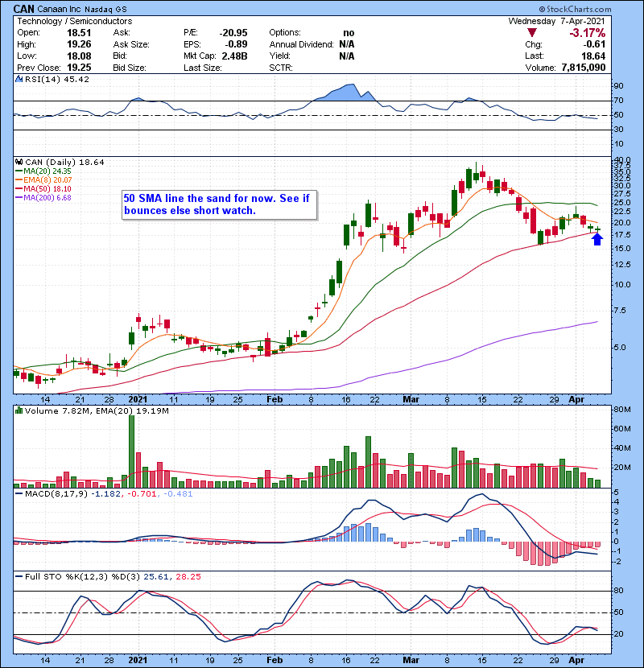Click the 80M tick on the volume axis
This screenshot has height=668, width=644.
[621, 410]
